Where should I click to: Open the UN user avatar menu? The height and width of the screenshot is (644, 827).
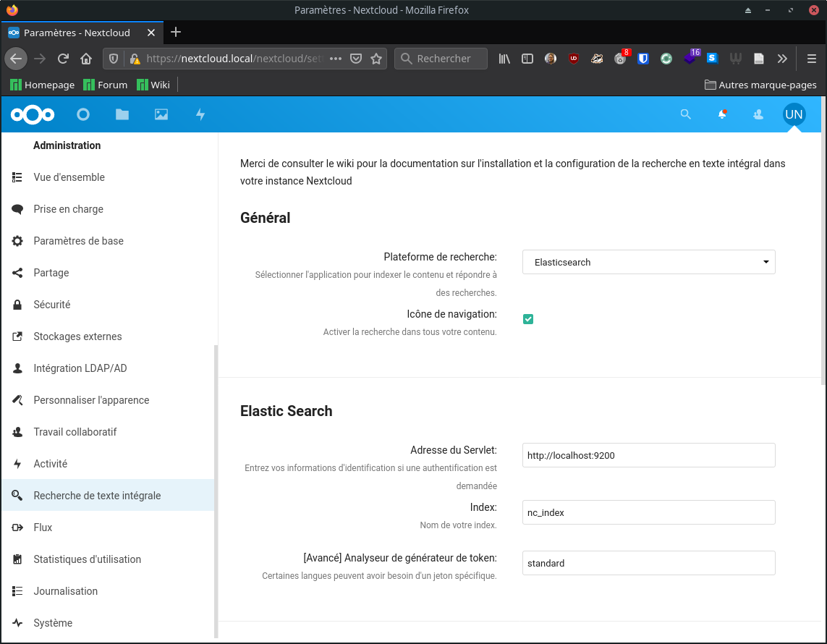pos(794,114)
